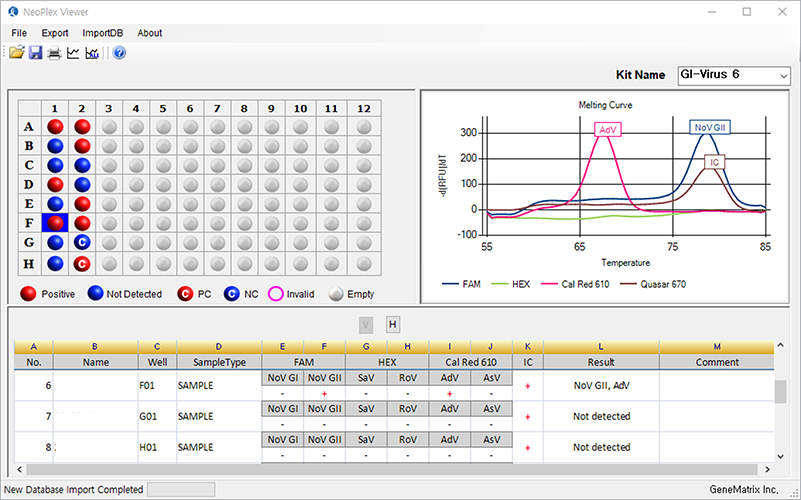Click Cal Red 610 legend entry
801x500 pixels.
click(575, 284)
